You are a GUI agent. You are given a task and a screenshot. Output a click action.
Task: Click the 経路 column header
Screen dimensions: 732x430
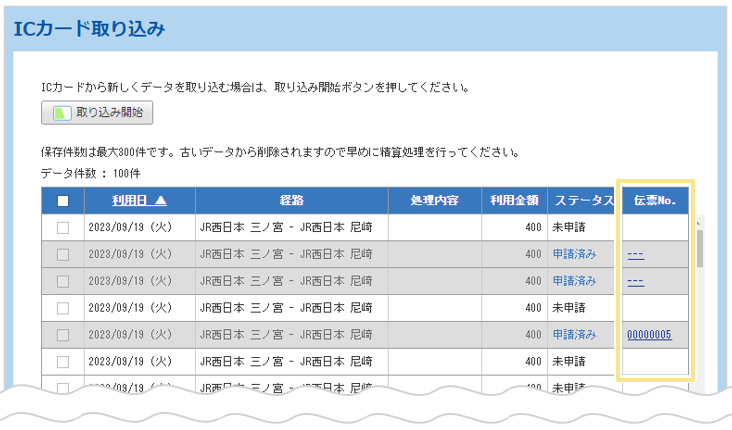tap(291, 201)
